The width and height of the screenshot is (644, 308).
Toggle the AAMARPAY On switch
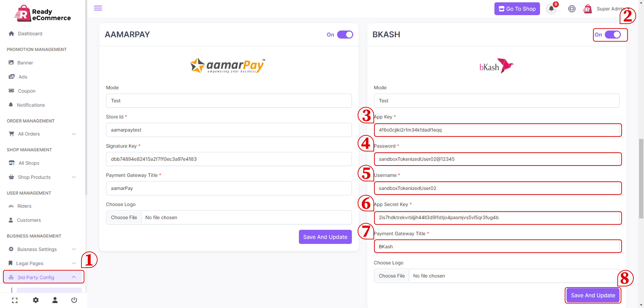pyautogui.click(x=345, y=34)
